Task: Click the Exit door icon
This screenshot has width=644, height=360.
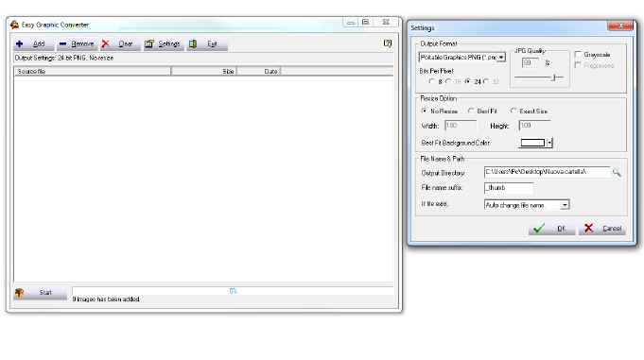Action: [x=193, y=43]
